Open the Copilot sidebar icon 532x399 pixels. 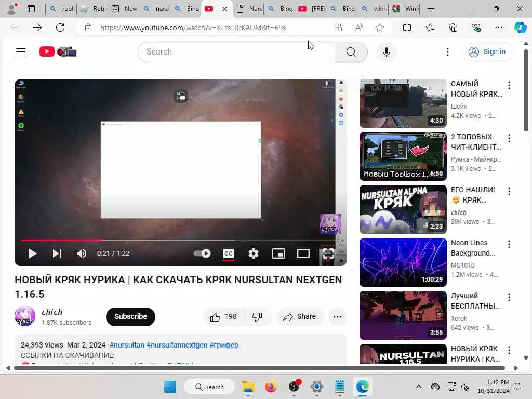(520, 28)
